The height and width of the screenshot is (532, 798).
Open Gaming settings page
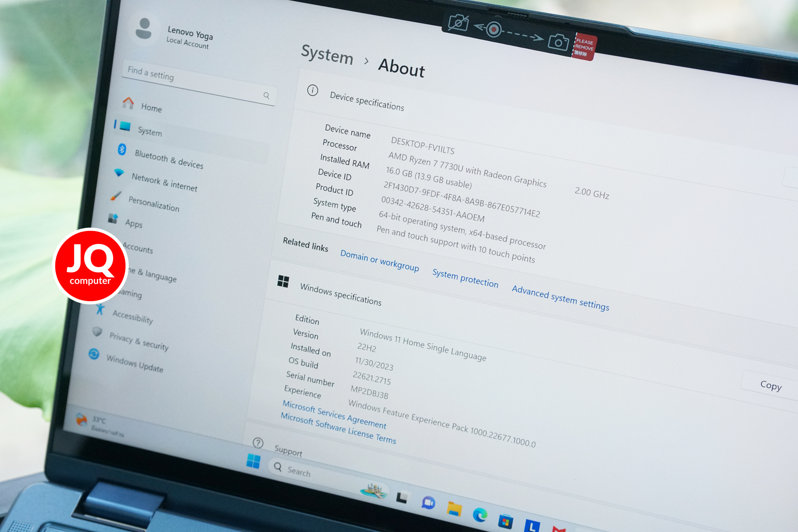click(x=130, y=293)
